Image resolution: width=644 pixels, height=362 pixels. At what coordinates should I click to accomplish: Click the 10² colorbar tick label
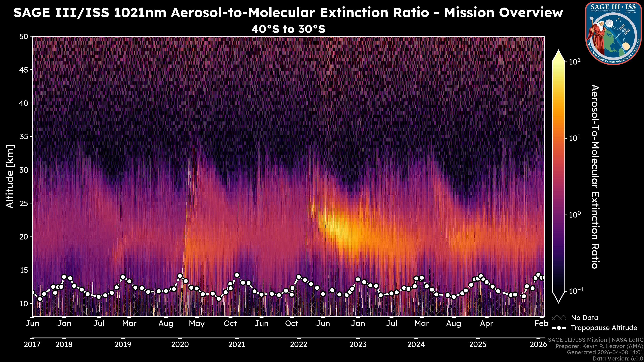[x=575, y=62]
